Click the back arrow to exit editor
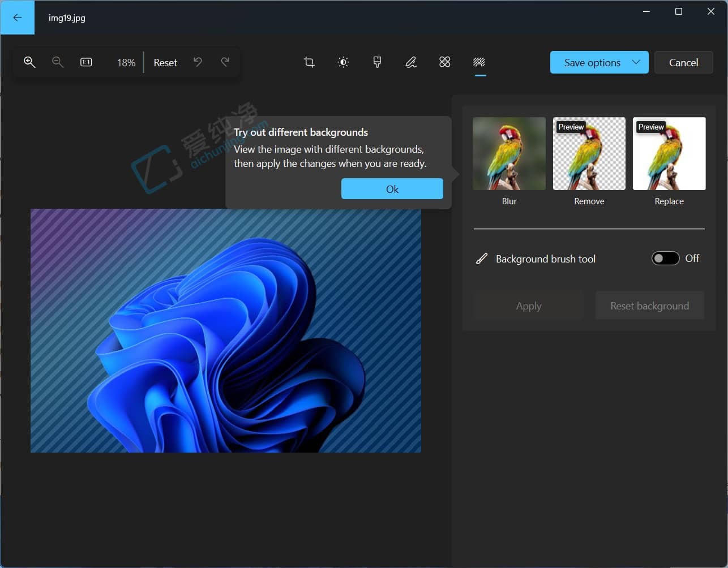This screenshot has width=728, height=568. click(x=17, y=17)
